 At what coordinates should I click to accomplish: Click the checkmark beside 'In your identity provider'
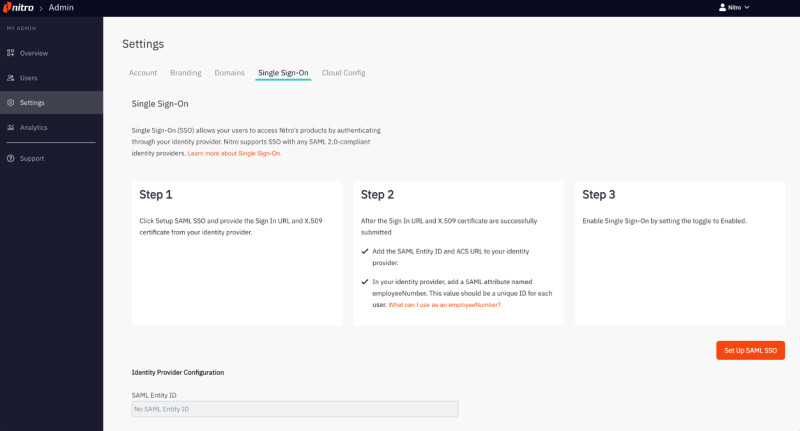point(365,282)
